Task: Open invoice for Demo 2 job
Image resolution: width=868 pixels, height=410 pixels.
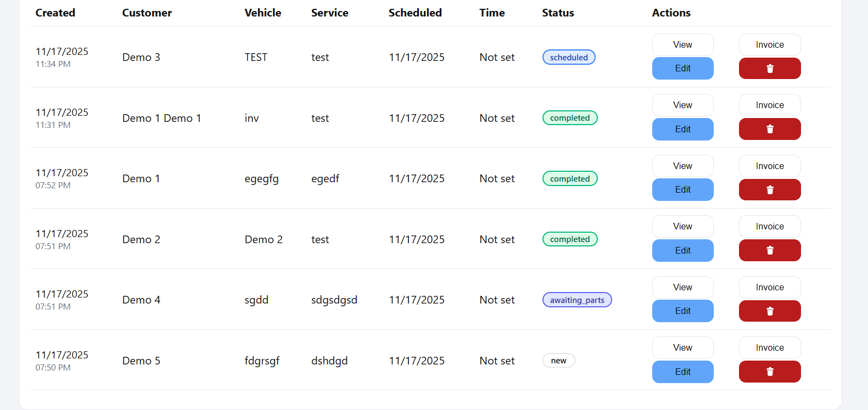Action: pyautogui.click(x=769, y=227)
